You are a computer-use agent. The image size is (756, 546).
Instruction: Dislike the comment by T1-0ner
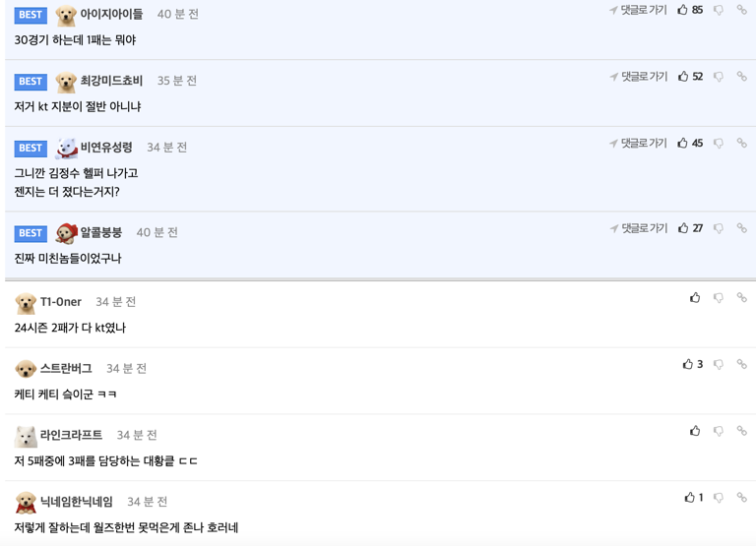coord(719,298)
